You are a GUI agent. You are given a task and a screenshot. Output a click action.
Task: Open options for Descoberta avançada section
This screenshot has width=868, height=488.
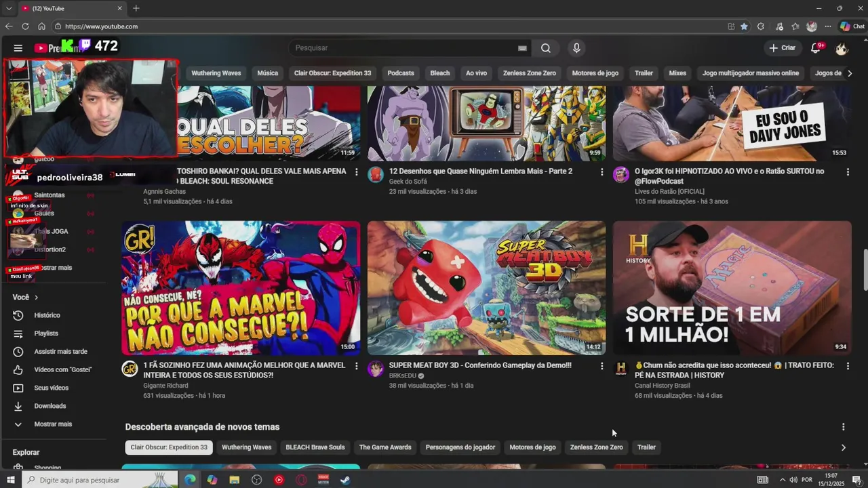pos(844,427)
